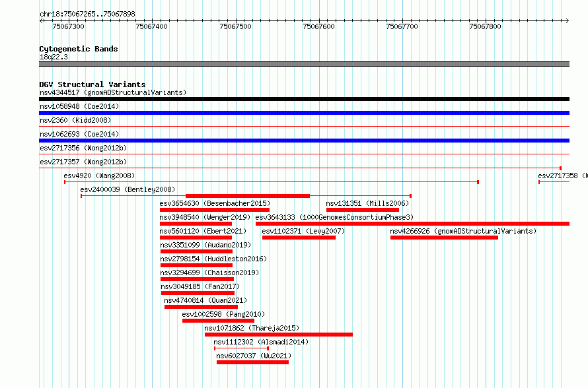Click esv1002598 (Pang2010) label
Screen dimensions: 588x388
click(223, 314)
